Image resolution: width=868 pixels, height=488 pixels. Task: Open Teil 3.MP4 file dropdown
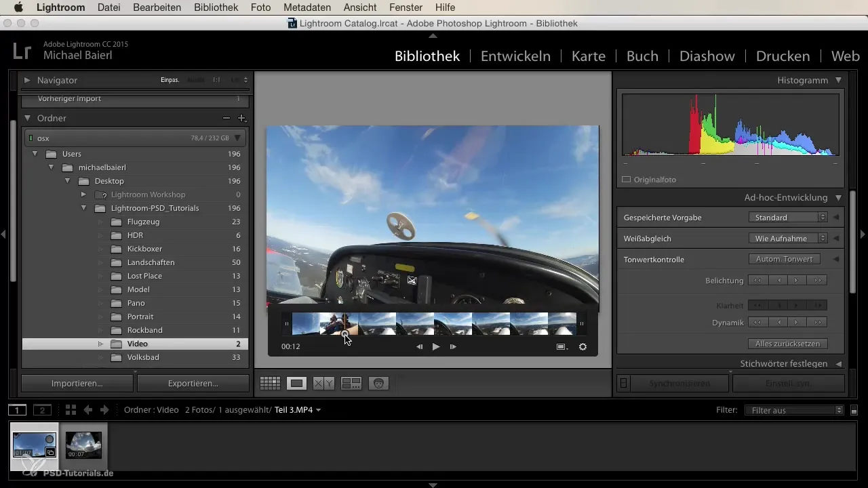click(x=298, y=410)
